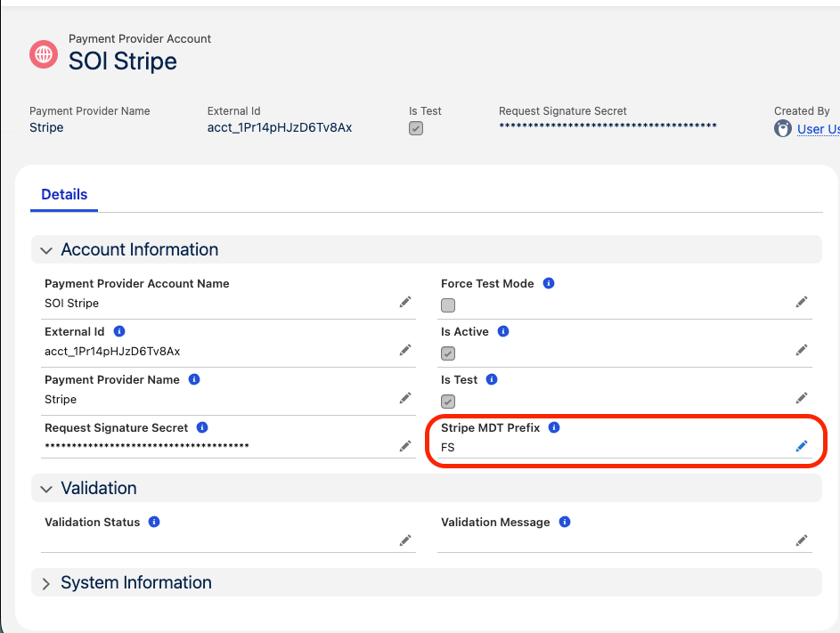Click the Is Test checkbox in header highlights
The width and height of the screenshot is (840, 633).
pyautogui.click(x=416, y=128)
